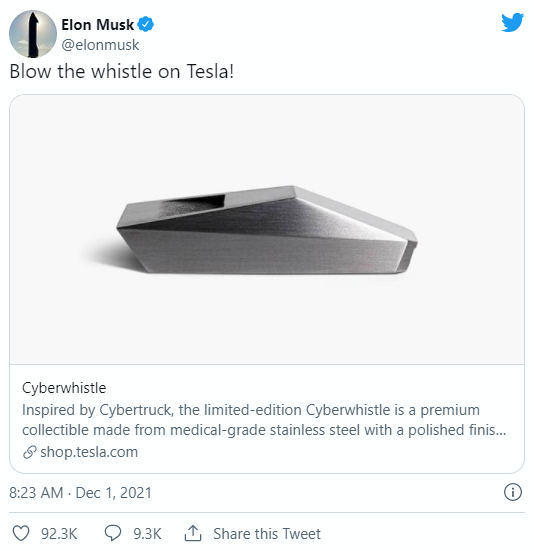Click the Cyberwhistle card description text
Image resolution: width=534 pixels, height=551 pixels.
coord(264,420)
